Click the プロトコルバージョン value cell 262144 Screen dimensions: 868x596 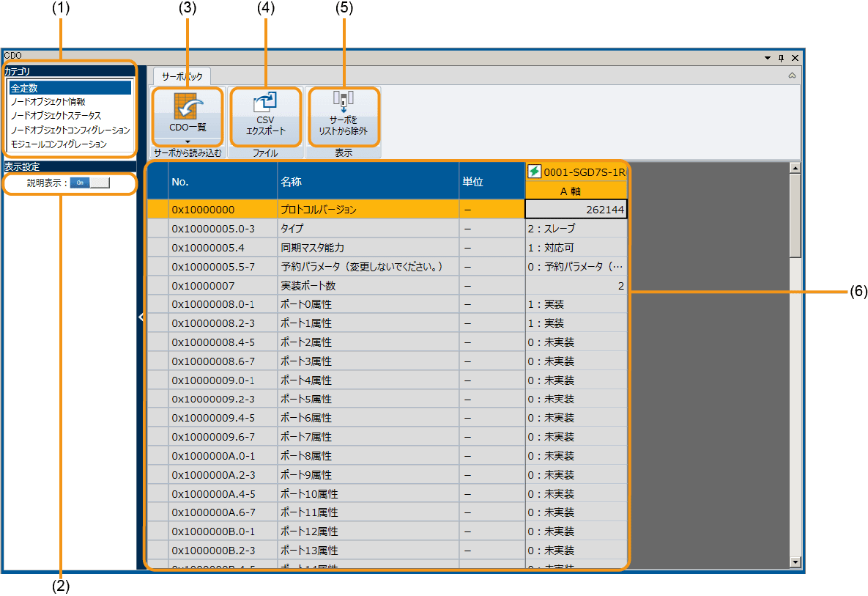click(x=576, y=210)
